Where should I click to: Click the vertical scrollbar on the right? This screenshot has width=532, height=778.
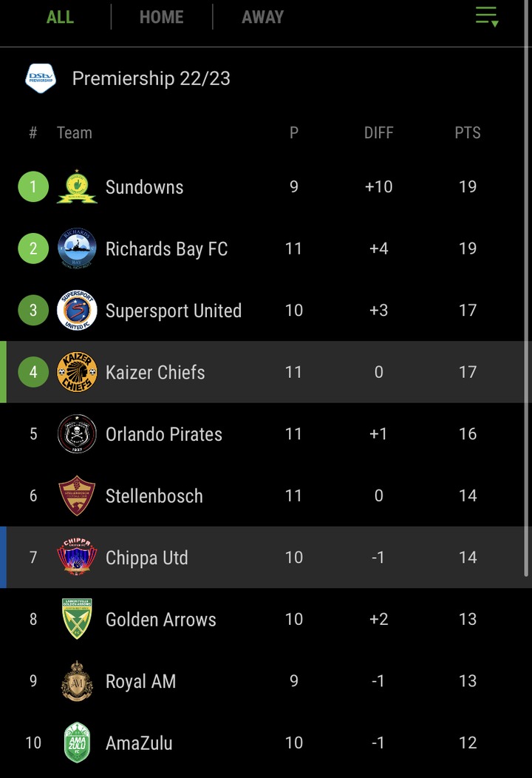point(527,288)
